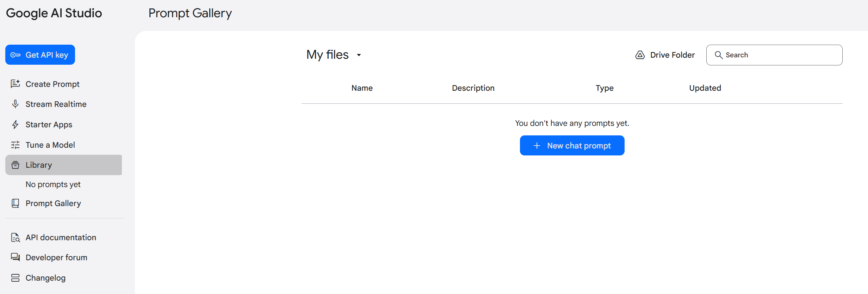
Task: Click the Google Drive triangle icon
Action: (x=640, y=55)
